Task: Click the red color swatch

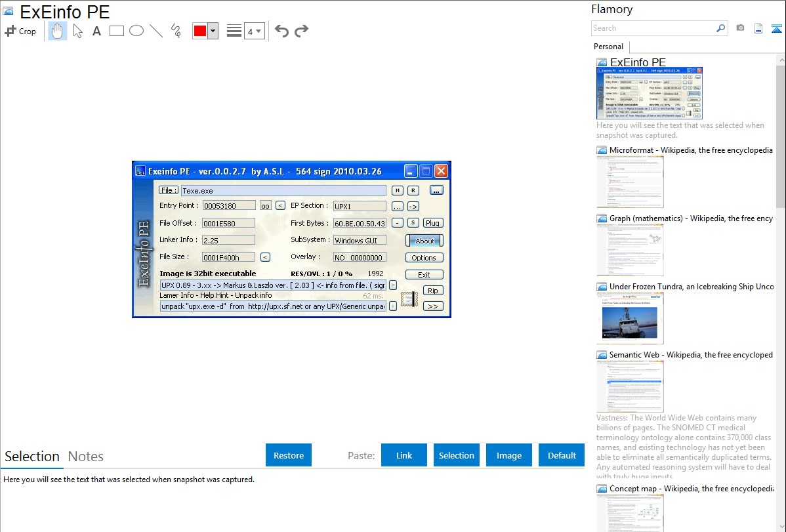Action: (x=199, y=31)
